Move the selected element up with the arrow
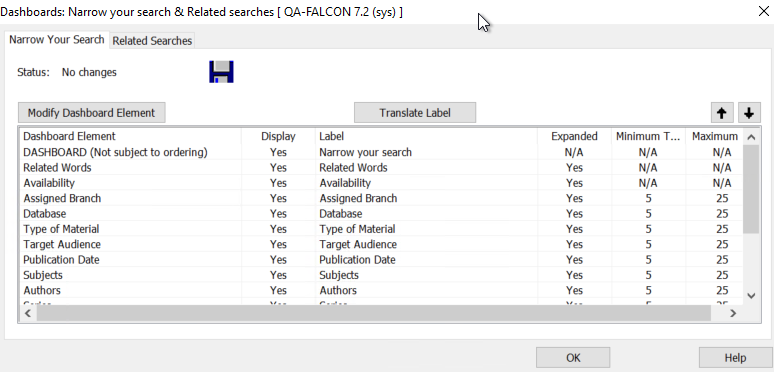 pos(722,113)
